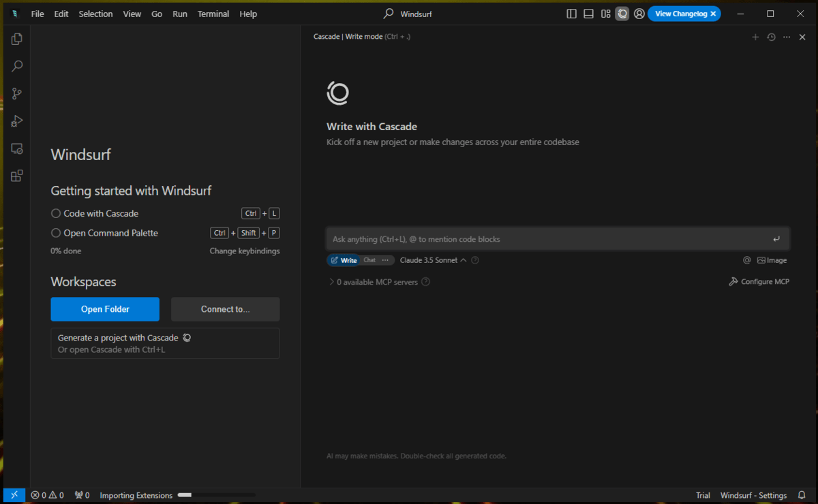Open the Selection menu

[95, 14]
